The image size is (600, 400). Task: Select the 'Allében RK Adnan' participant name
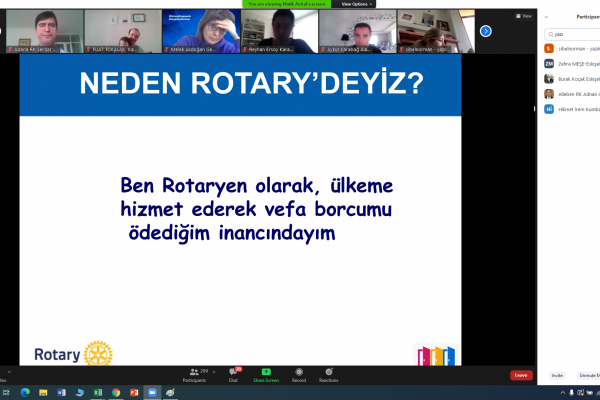[x=579, y=94]
